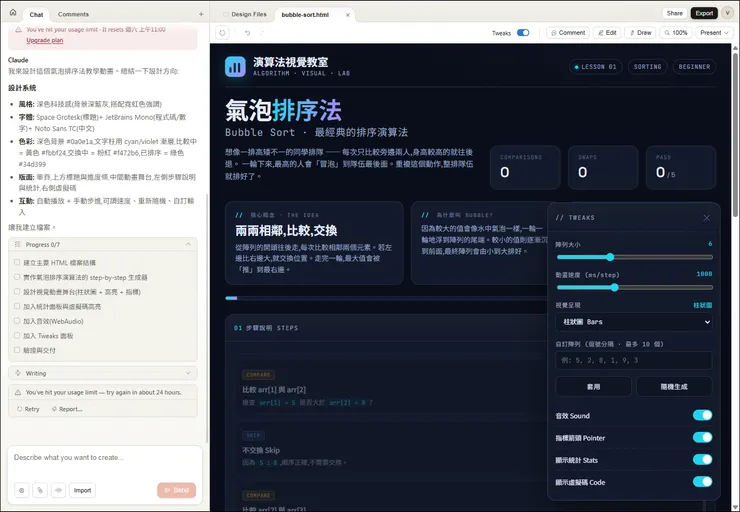740x512 pixels.
Task: Go to home via house icon
Action: [13, 13]
